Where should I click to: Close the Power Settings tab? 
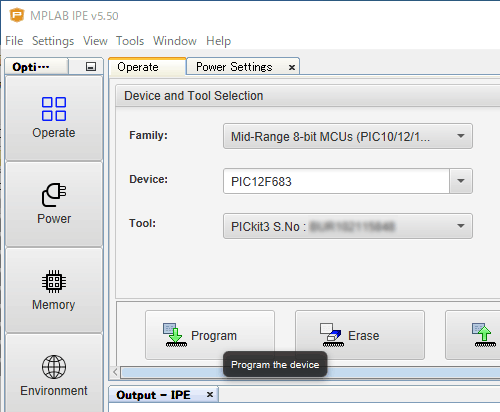point(292,67)
